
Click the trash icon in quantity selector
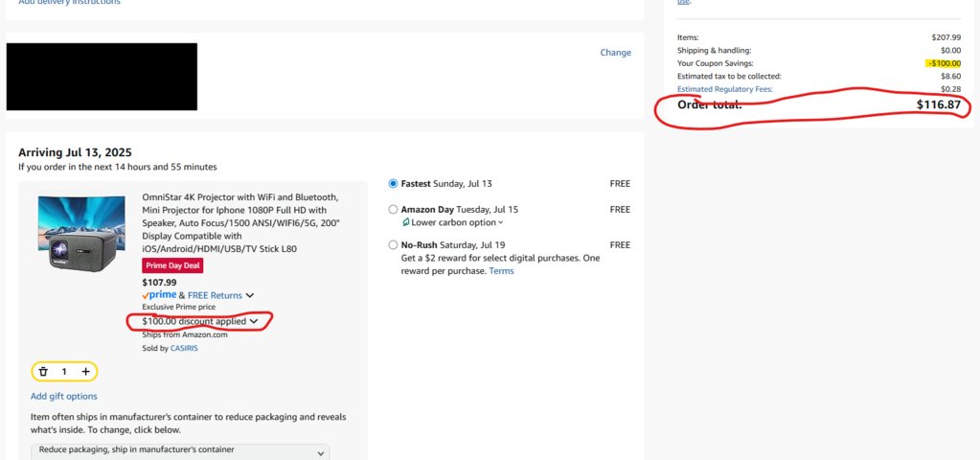(43, 372)
